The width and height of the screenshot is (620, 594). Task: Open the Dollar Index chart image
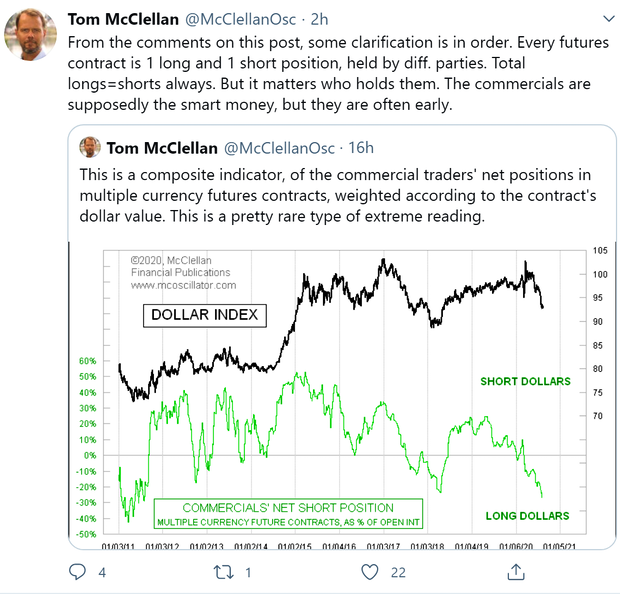[342, 395]
